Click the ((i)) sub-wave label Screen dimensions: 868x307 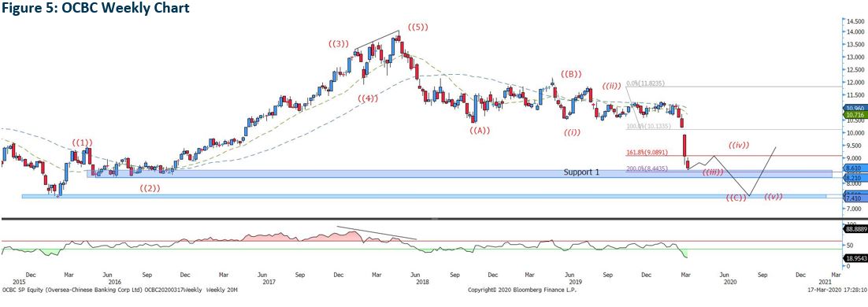tap(573, 132)
